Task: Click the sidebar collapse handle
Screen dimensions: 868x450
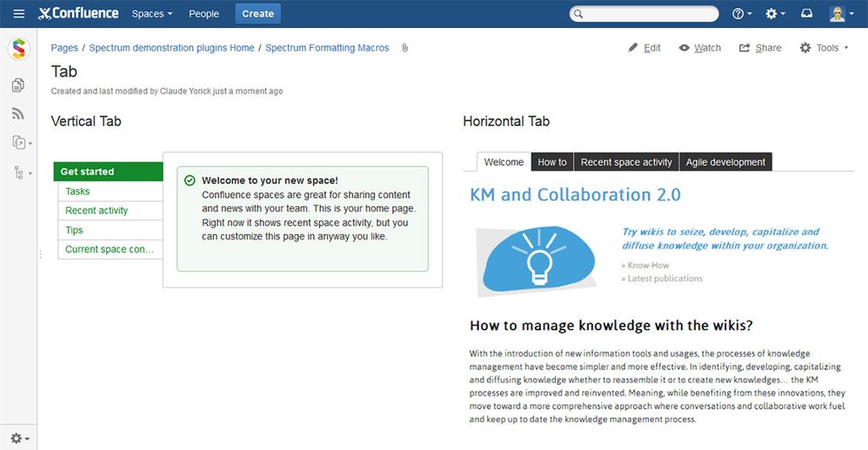Action: [x=40, y=254]
